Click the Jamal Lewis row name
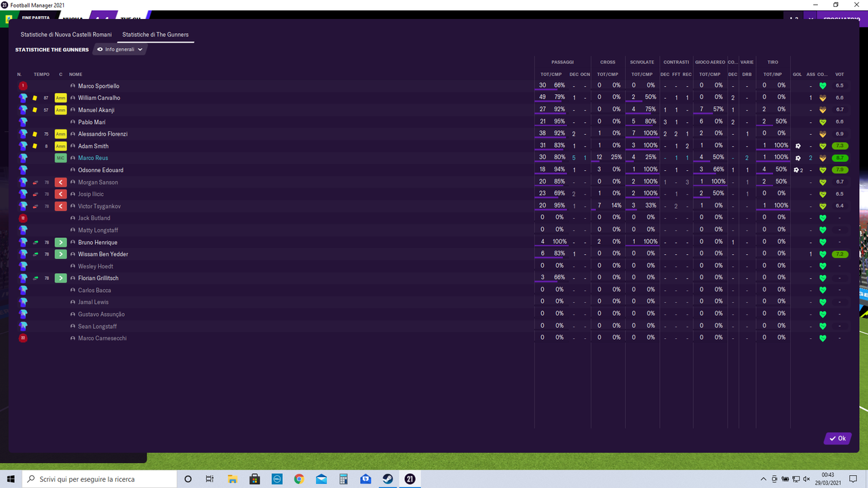Viewport: 868px width, 488px height. pos(94,302)
